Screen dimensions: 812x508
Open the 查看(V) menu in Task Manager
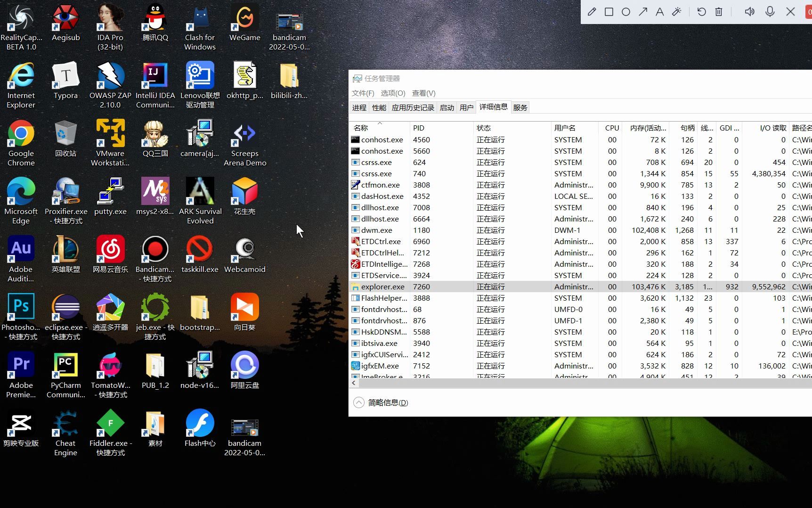pos(423,93)
